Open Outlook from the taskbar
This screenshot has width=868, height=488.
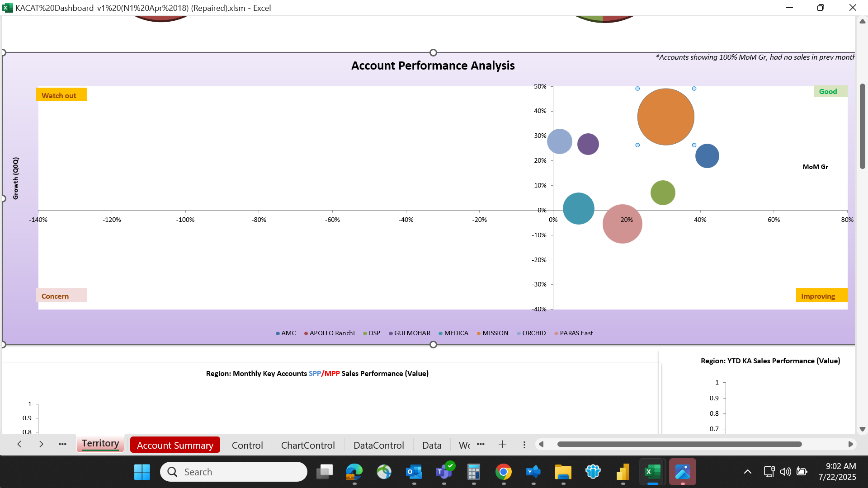click(414, 472)
